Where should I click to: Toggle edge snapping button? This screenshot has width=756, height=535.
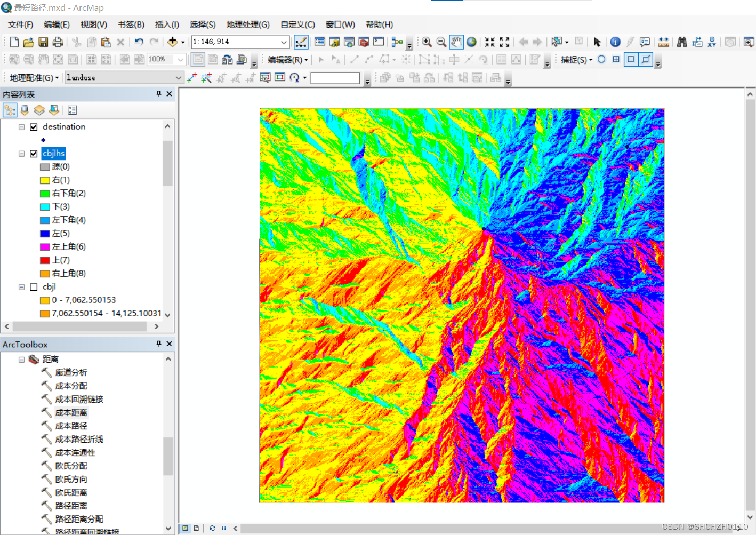tap(646, 59)
